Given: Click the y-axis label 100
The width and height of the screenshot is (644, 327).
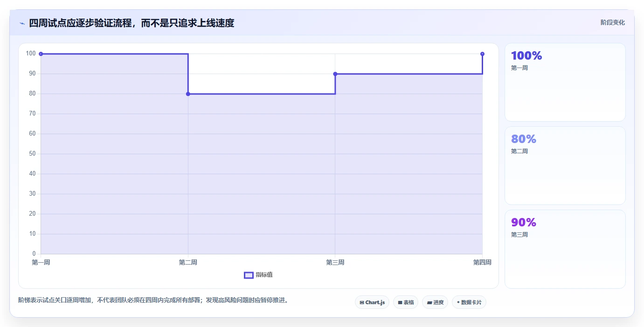Looking at the screenshot, I should tap(31, 54).
